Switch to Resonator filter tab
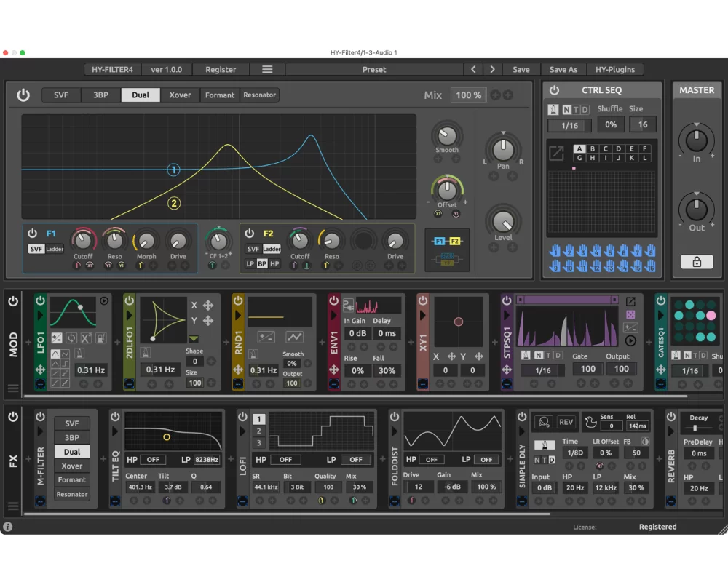The width and height of the screenshot is (728, 582). [x=260, y=95]
